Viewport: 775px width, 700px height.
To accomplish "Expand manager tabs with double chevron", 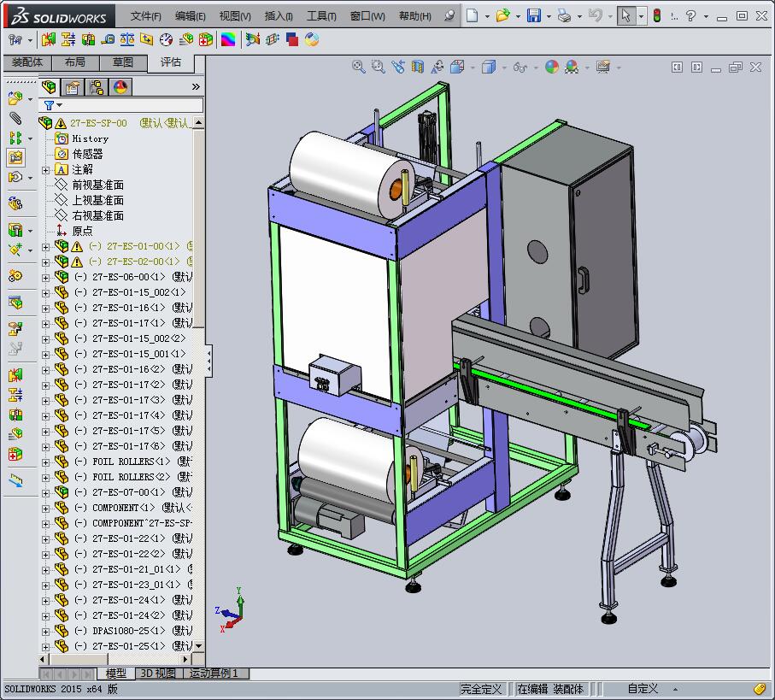I will pyautogui.click(x=196, y=87).
